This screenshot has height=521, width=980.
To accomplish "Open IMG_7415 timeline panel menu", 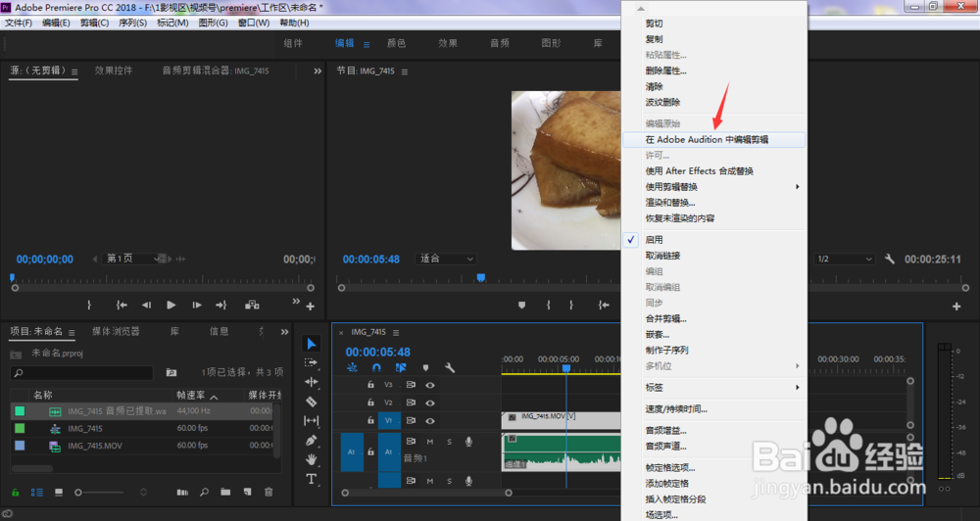I will 396,332.
